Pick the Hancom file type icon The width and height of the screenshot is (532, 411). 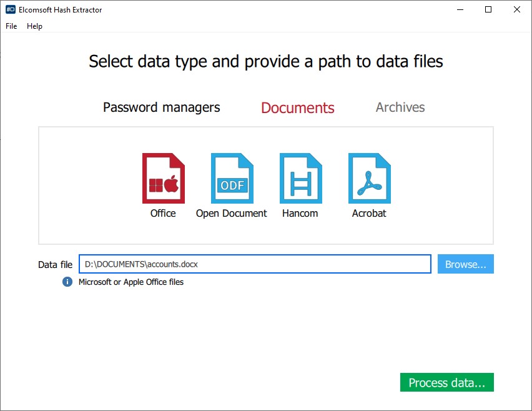300,179
